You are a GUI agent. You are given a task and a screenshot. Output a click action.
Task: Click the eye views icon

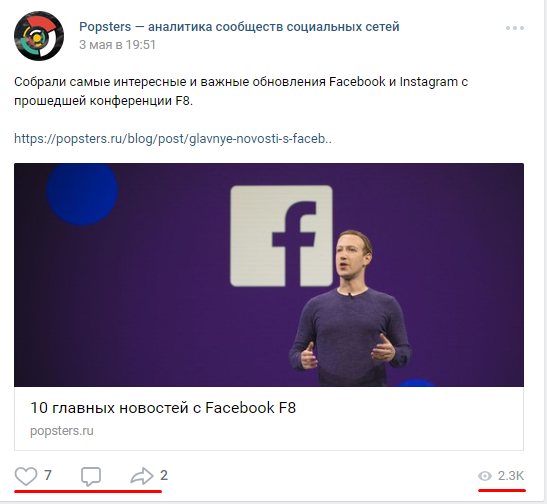485,476
